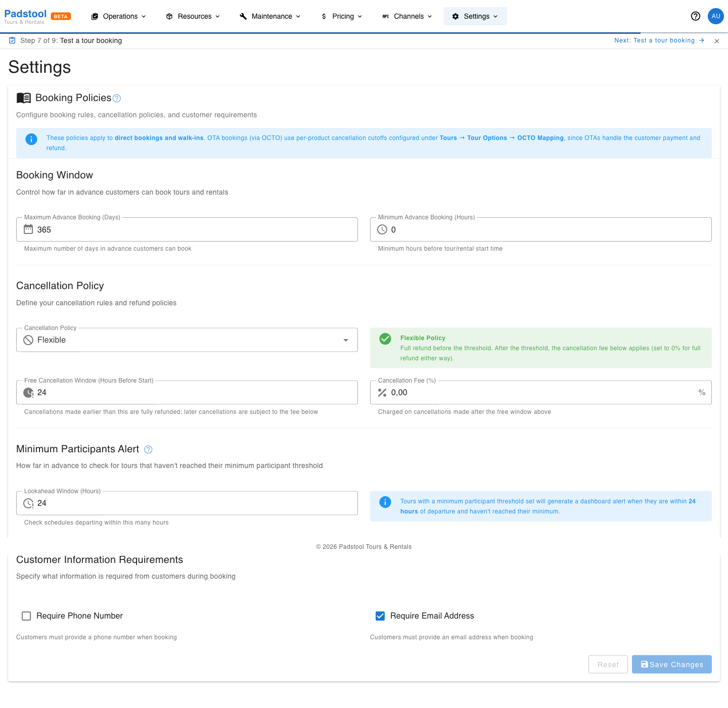Click the Require Email Address label text
Screen dimensions: 728x708
pyautogui.click(x=432, y=616)
